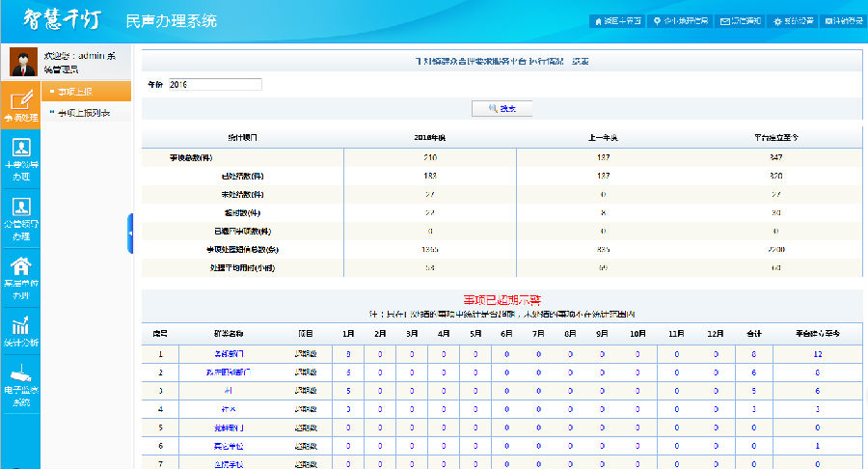The width and height of the screenshot is (868, 469).
Task: Click the 6月 column header
Action: [x=506, y=333]
